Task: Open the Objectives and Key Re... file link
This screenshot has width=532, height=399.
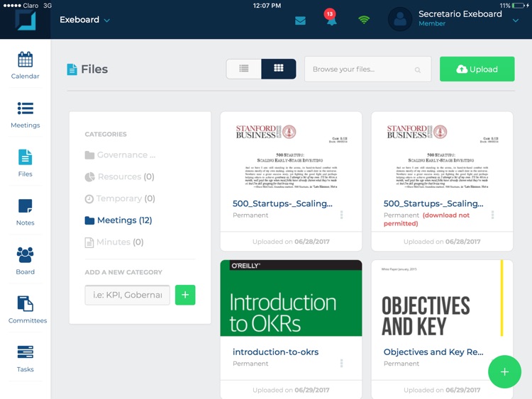Action: coord(433,352)
